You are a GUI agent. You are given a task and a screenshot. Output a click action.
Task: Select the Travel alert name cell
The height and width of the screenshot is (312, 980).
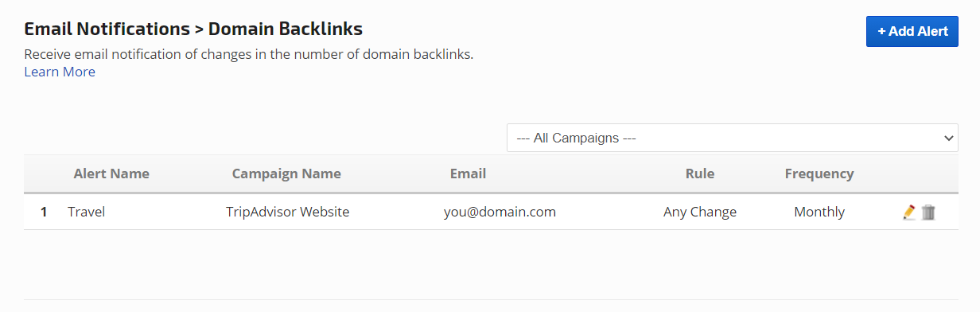87,213
